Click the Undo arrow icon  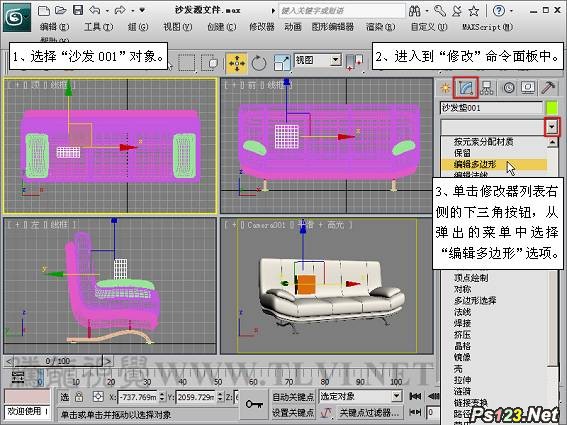coord(95,10)
